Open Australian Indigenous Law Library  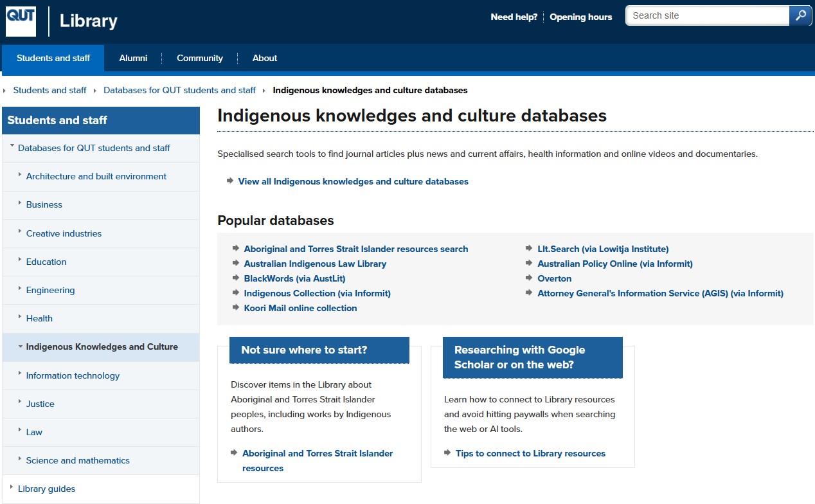point(315,264)
